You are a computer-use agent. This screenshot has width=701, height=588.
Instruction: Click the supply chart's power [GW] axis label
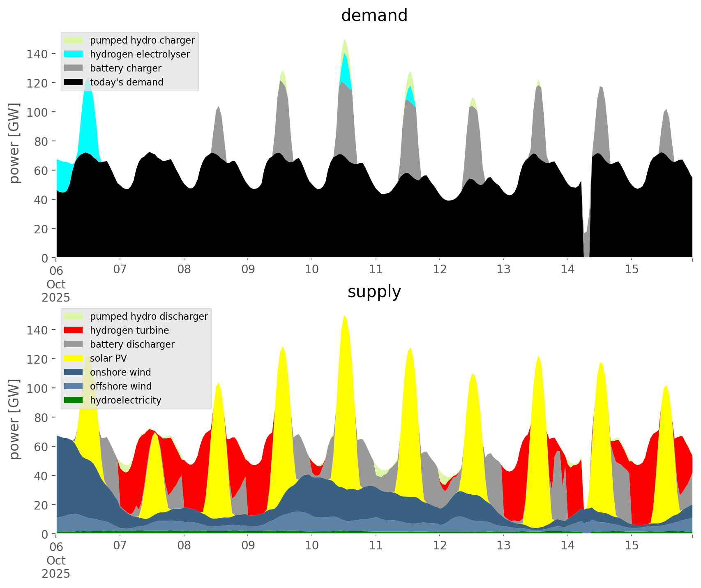pyautogui.click(x=14, y=419)
